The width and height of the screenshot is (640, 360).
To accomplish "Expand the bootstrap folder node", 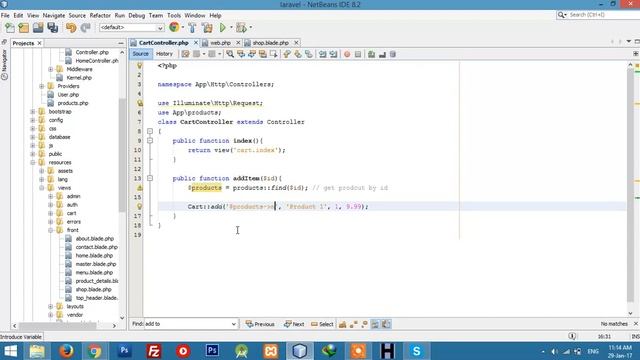I will tap(33, 111).
